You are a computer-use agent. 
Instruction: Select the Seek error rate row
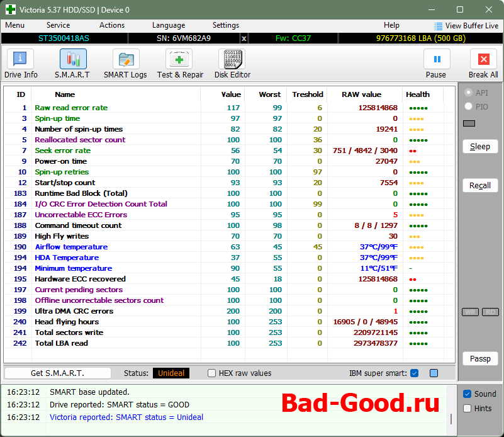62,150
